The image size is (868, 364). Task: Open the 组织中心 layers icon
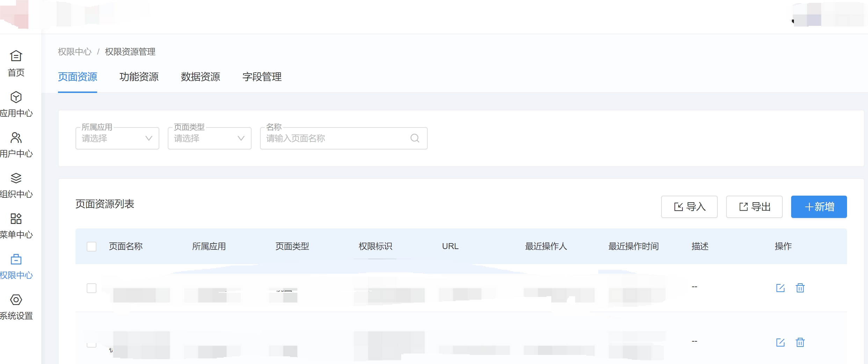[x=16, y=178]
